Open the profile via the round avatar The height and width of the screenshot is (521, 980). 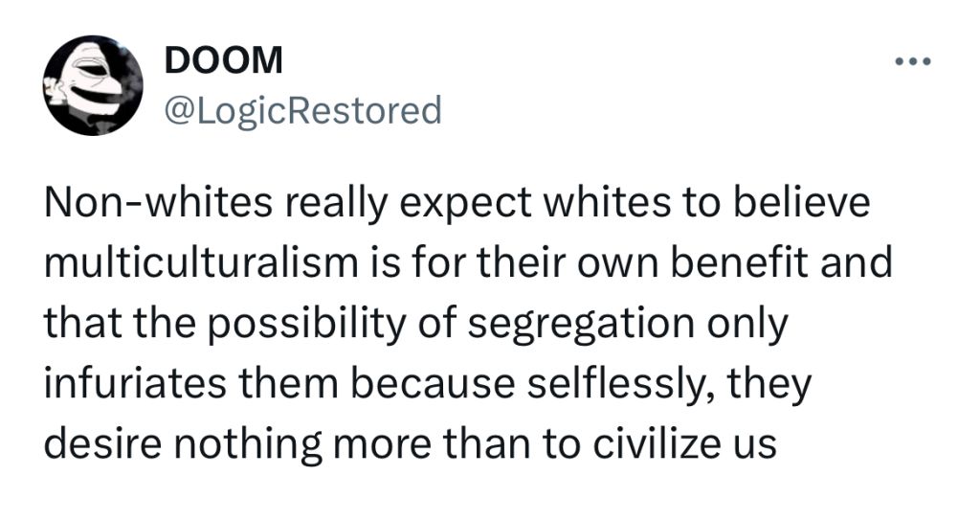[x=93, y=85]
